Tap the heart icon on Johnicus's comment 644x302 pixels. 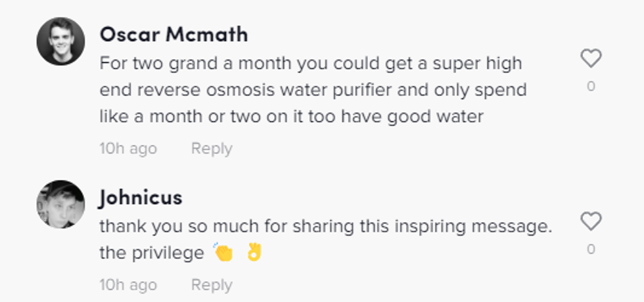pos(591,222)
